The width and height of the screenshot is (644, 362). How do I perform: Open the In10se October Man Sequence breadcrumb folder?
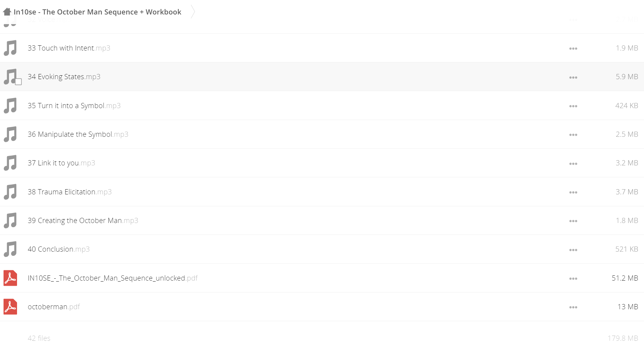click(97, 12)
